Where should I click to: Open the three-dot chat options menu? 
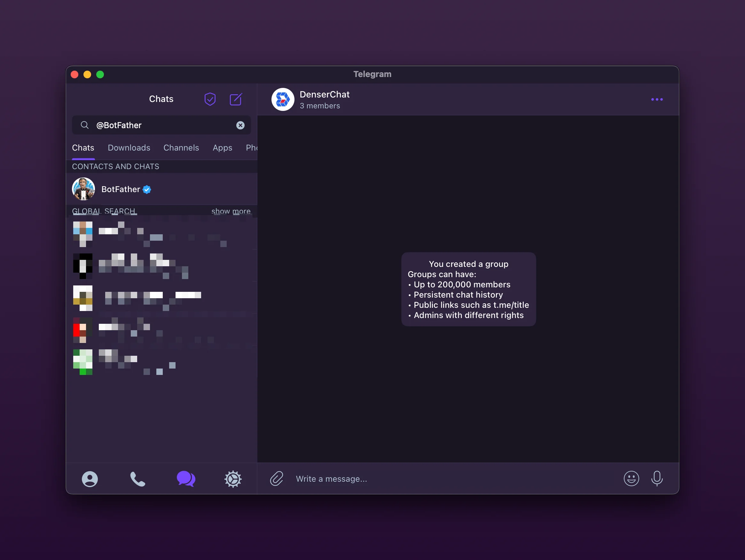(x=657, y=99)
